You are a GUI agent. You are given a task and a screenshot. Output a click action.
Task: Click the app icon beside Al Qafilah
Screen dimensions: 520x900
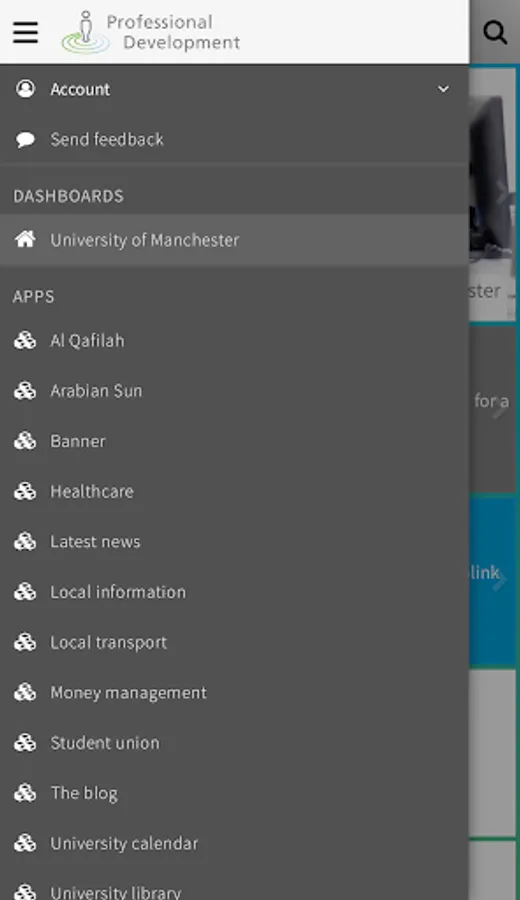25,340
